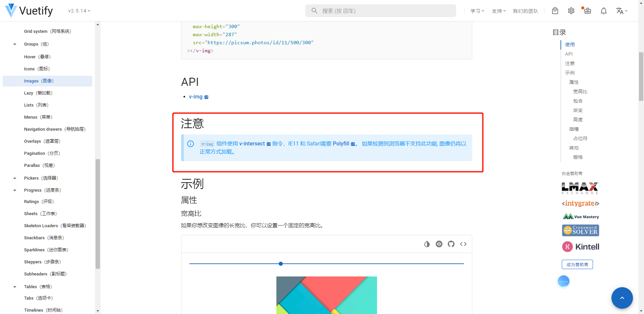Jump to 占位符 in table of contents
Screen dimensions: 644x314
pyautogui.click(x=580, y=138)
